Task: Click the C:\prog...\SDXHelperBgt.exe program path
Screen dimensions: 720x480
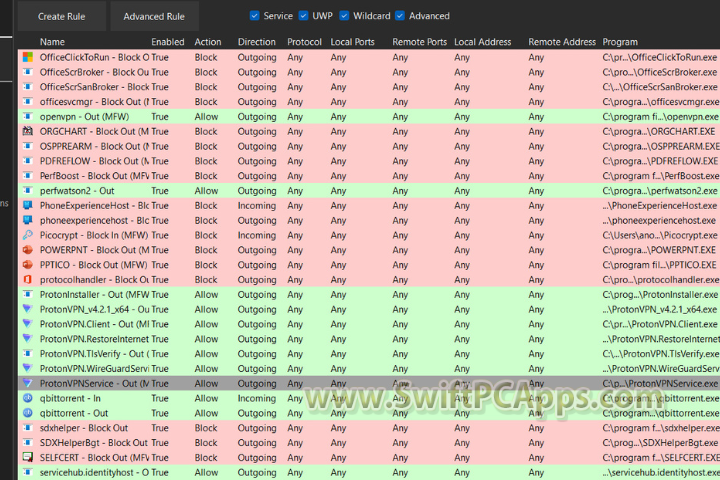Action: [x=660, y=442]
